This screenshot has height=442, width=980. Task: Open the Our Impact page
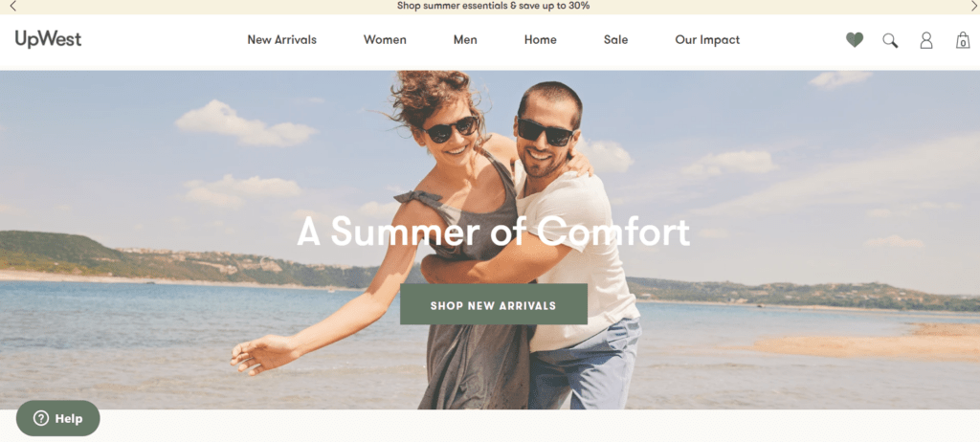[707, 40]
